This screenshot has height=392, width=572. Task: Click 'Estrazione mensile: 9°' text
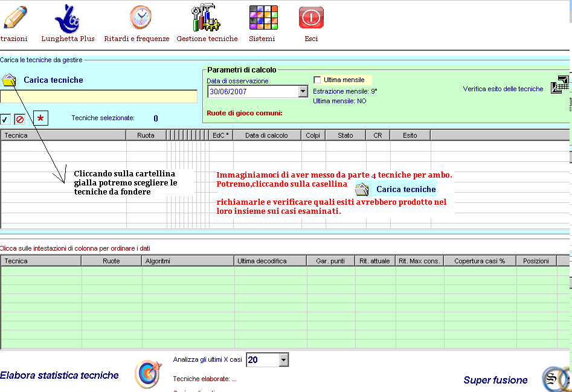pyautogui.click(x=345, y=91)
